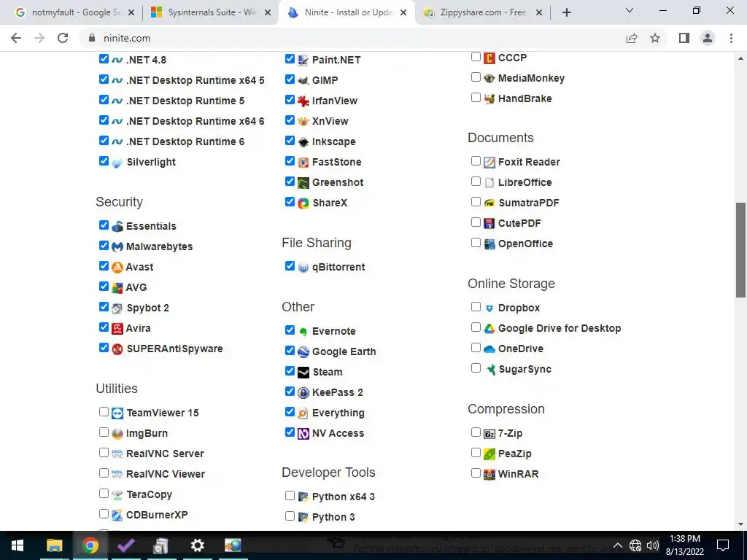Open File Explorer from the taskbar
This screenshot has width=747, height=560.
(x=54, y=545)
